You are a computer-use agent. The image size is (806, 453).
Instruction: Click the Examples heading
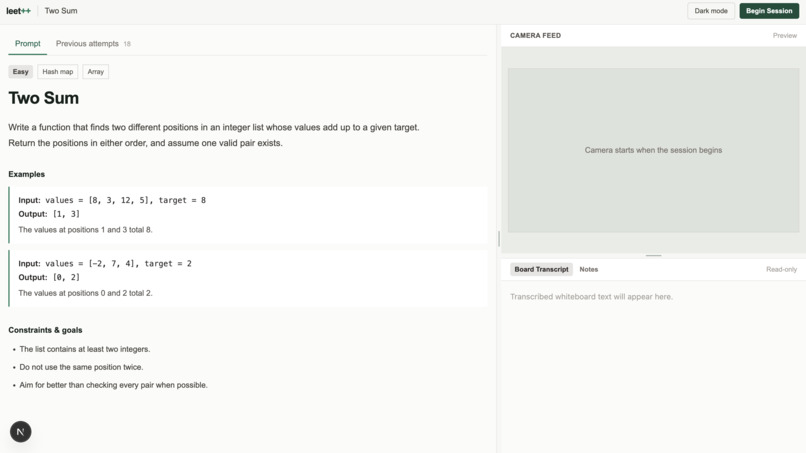tap(27, 174)
